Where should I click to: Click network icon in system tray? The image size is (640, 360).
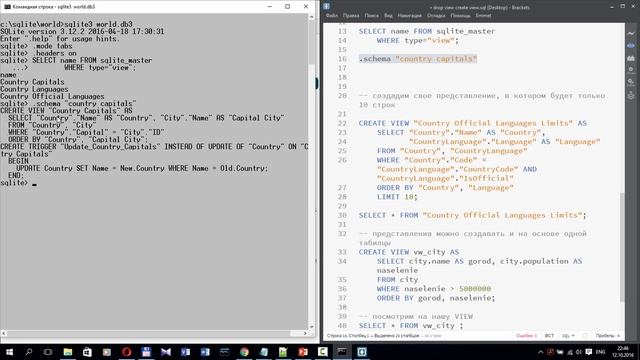570,352
